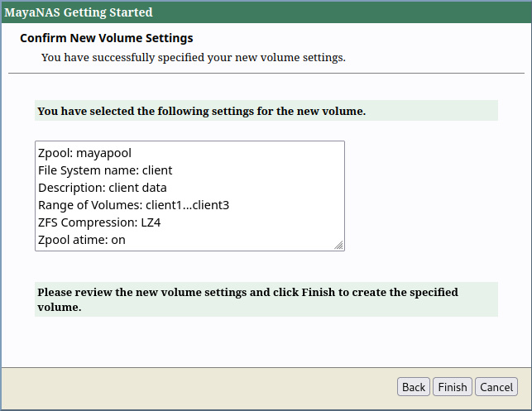Click the word 'mayapool' in the summary
The height and width of the screenshot is (411, 532).
click(103, 153)
